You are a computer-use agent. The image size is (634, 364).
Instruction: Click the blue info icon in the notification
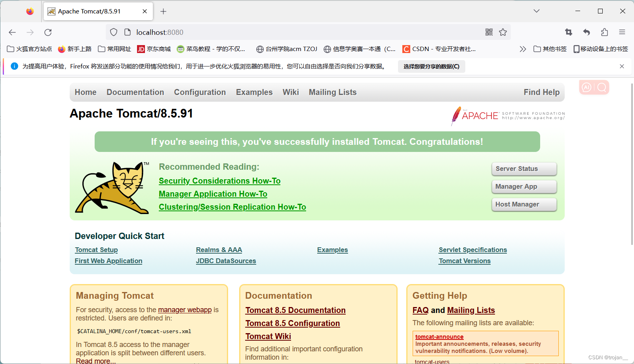point(14,66)
